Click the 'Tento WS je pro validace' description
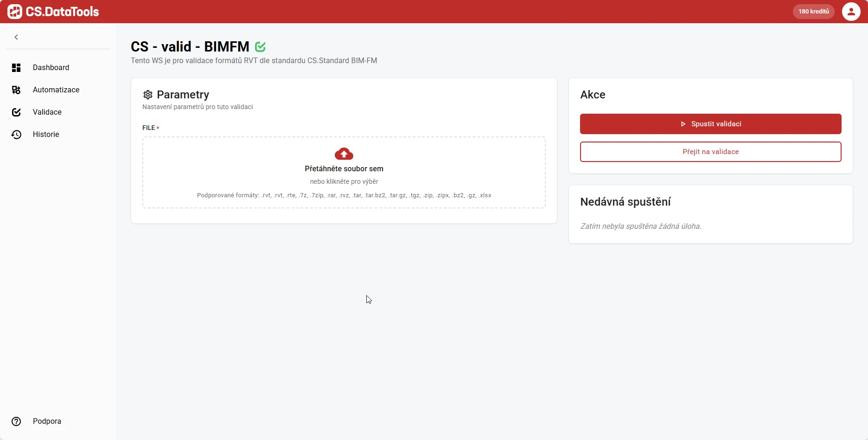Image resolution: width=868 pixels, height=440 pixels. point(254,61)
